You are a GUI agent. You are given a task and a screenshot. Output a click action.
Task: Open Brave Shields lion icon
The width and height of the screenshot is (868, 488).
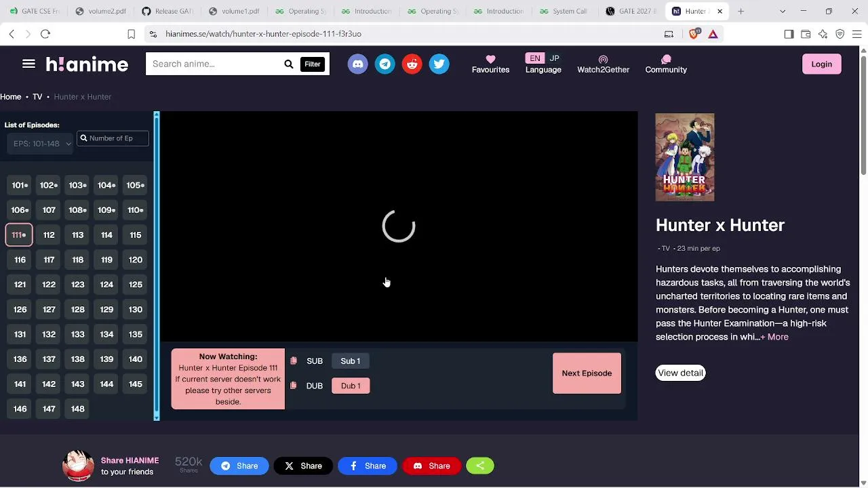(x=694, y=34)
